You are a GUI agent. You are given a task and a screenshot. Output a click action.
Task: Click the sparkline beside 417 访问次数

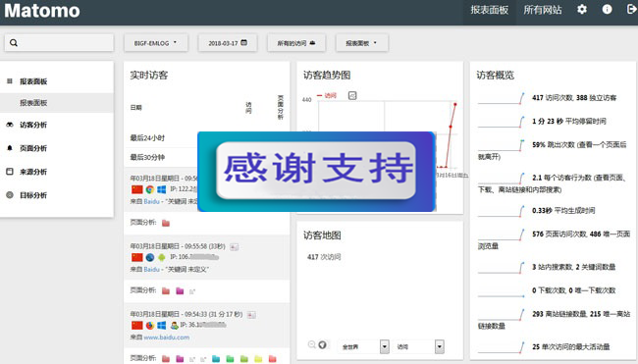pos(502,98)
